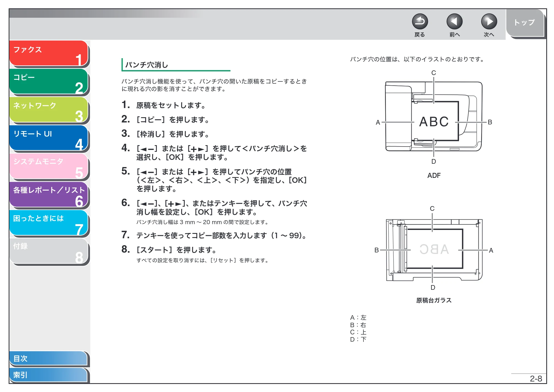Open the ファクス chapter 1 tab
The width and height of the screenshot is (554, 392).
point(49,53)
